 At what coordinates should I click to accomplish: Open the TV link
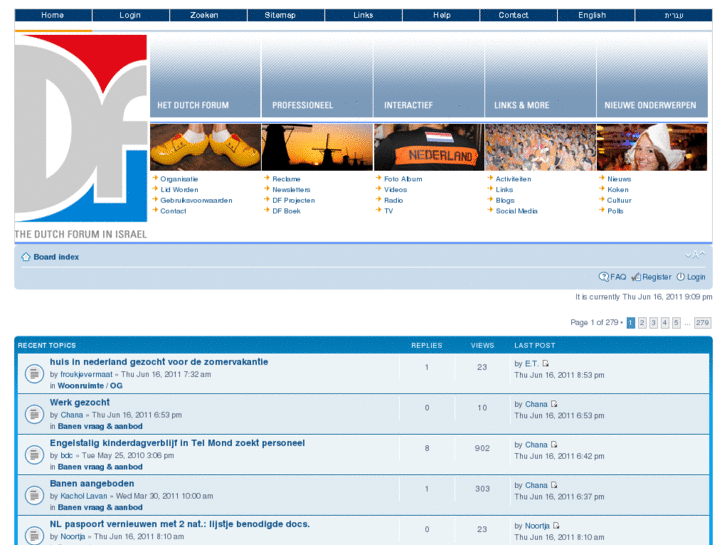389,211
